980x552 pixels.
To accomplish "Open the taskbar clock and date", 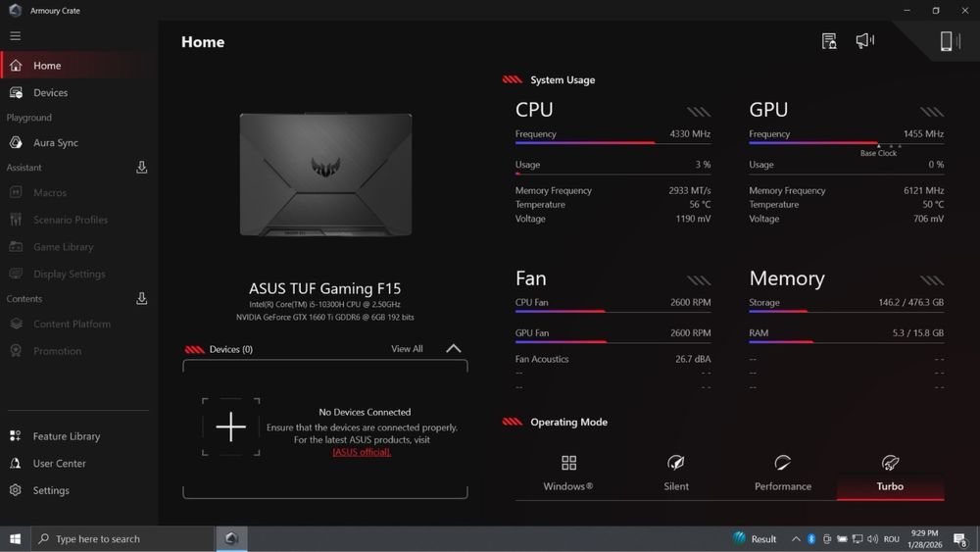I will (925, 539).
